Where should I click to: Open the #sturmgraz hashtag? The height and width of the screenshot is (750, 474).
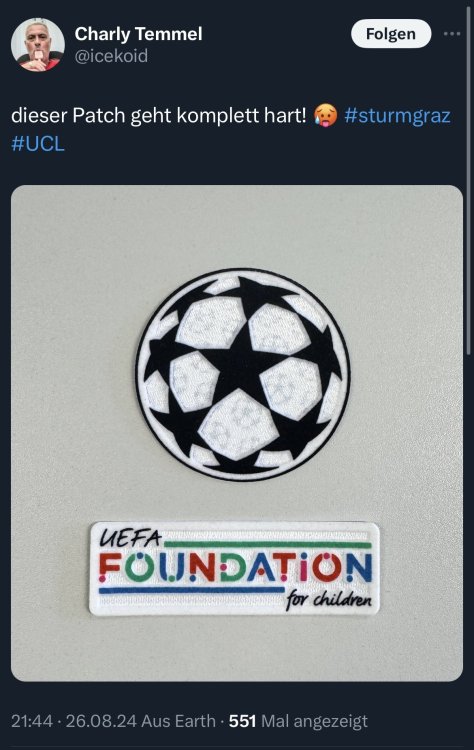click(397, 116)
